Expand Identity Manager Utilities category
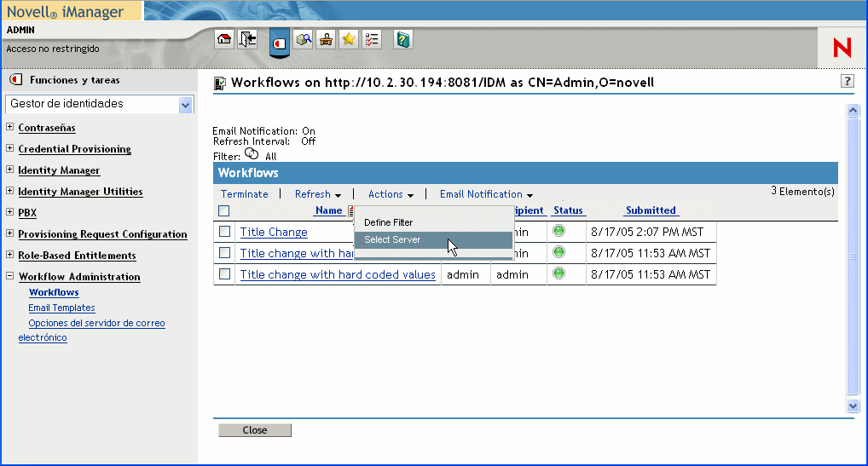Image resolution: width=868 pixels, height=466 pixels. [10, 190]
